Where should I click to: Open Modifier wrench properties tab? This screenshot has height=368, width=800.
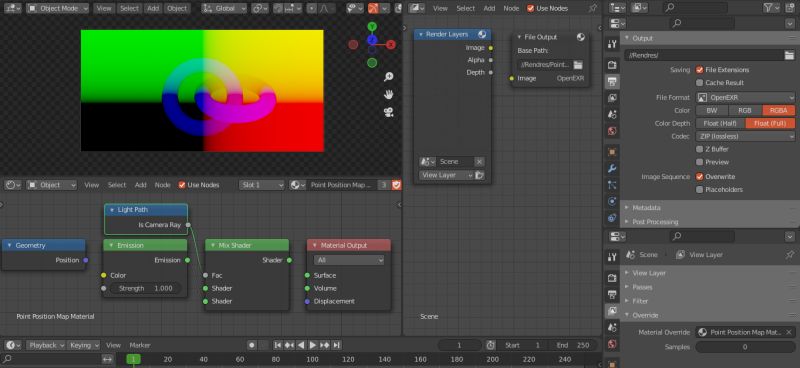pyautogui.click(x=612, y=168)
